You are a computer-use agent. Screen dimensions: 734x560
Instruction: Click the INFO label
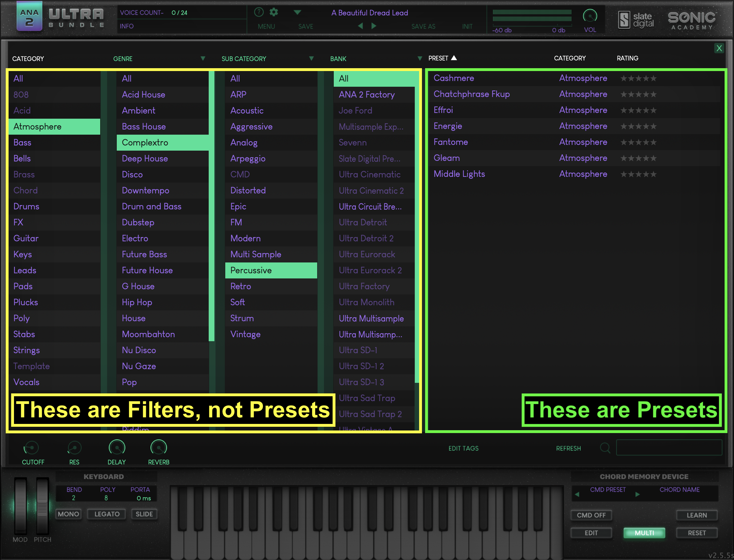tap(127, 26)
